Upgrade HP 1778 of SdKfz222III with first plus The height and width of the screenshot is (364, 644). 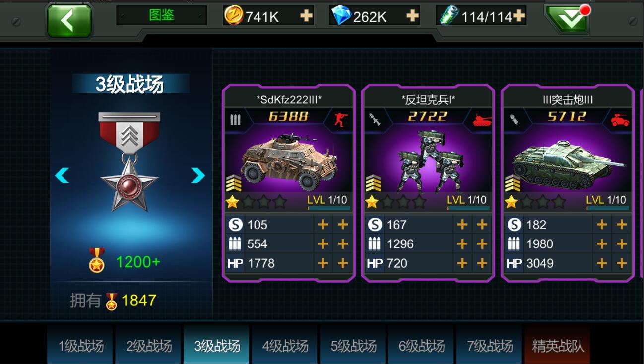pyautogui.click(x=323, y=263)
